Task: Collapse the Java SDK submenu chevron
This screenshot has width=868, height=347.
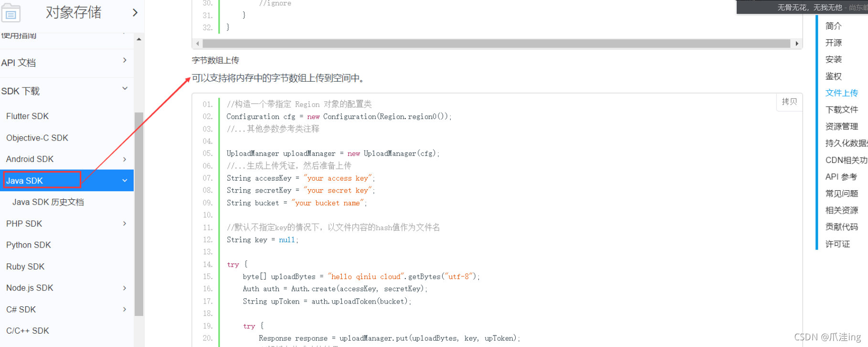Action: (125, 181)
